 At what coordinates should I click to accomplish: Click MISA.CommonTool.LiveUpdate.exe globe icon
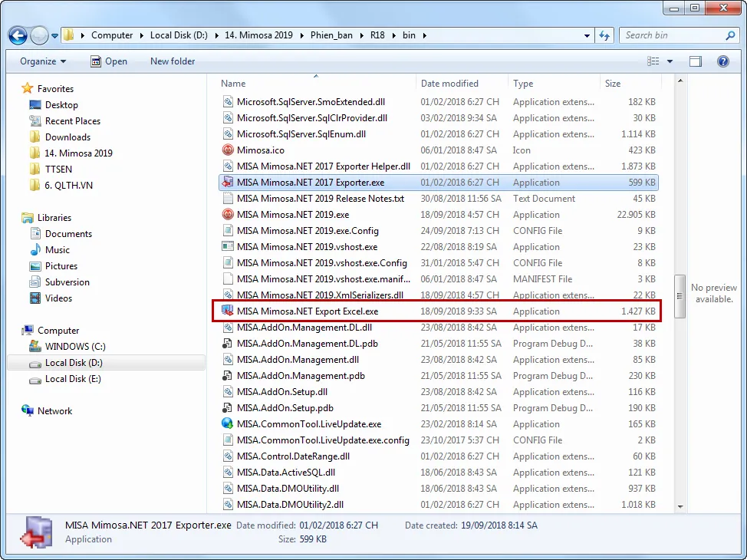pyautogui.click(x=228, y=424)
